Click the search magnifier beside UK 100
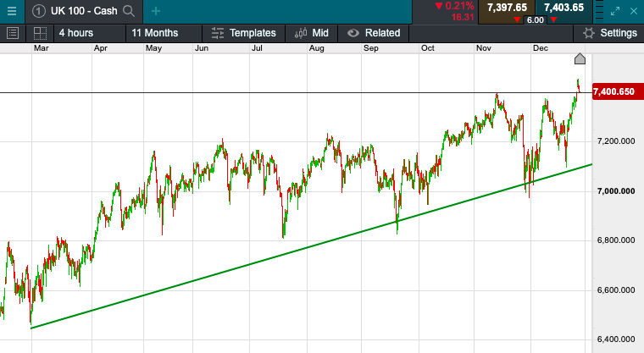This screenshot has width=644, height=353. [129, 11]
